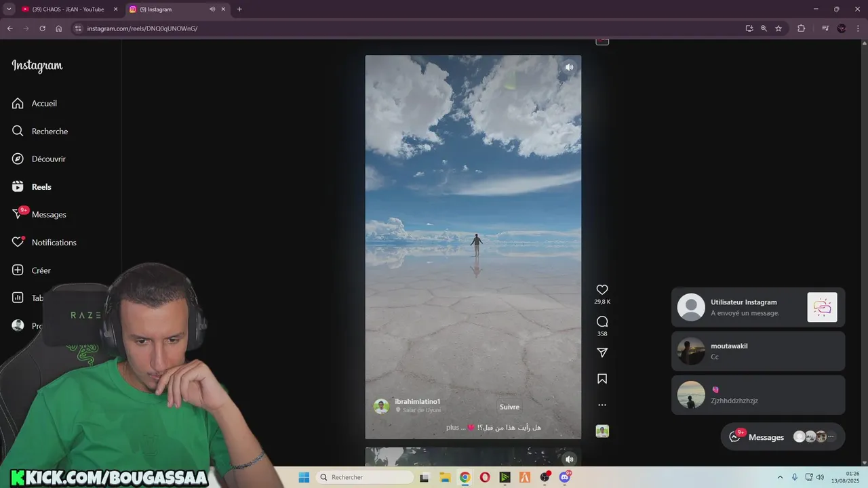Open the reel's audio thumbnail
Image resolution: width=868 pixels, height=488 pixels.
602,431
